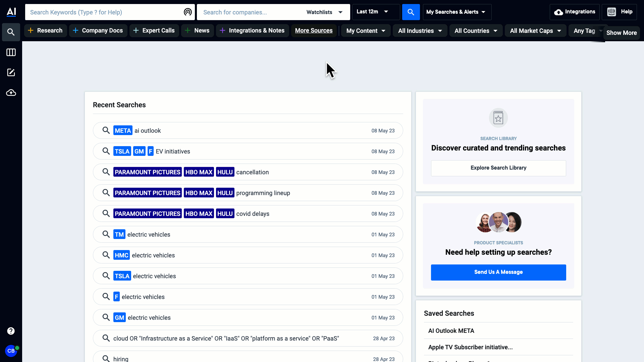Click the magnifier icon in 'covid delays' row
This screenshot has width=644, height=362.
click(x=106, y=214)
